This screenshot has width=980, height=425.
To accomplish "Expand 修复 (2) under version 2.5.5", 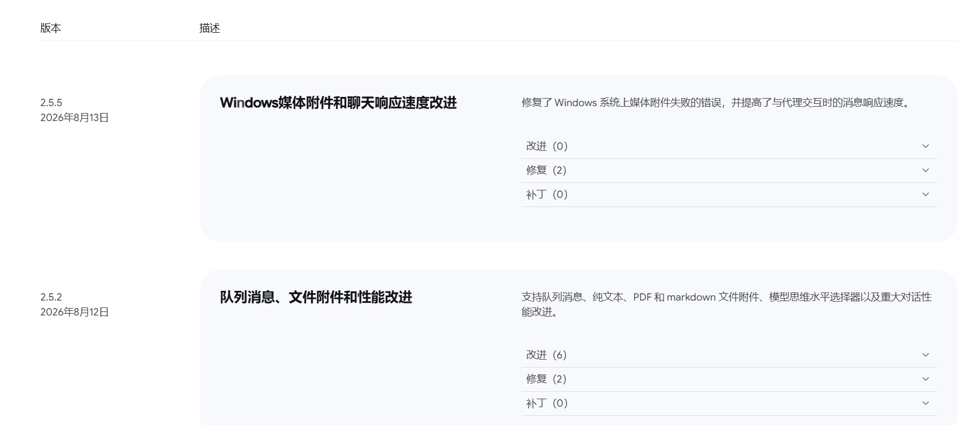I will (x=729, y=170).
